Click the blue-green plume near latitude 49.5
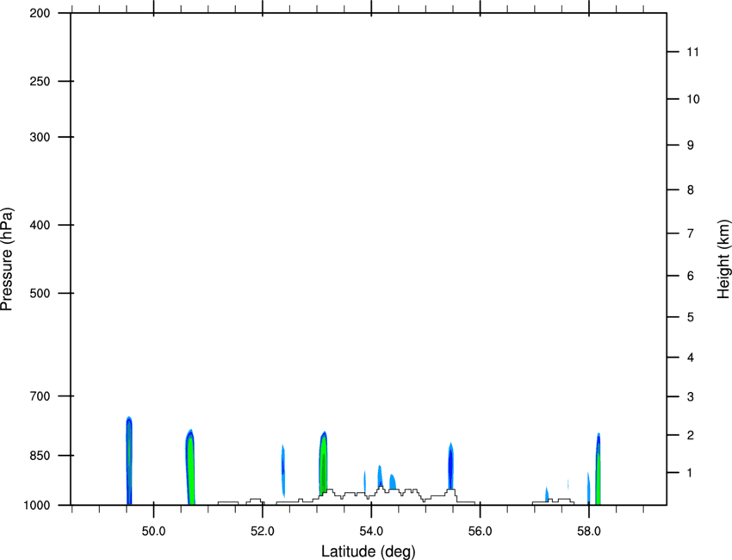 pyautogui.click(x=129, y=461)
